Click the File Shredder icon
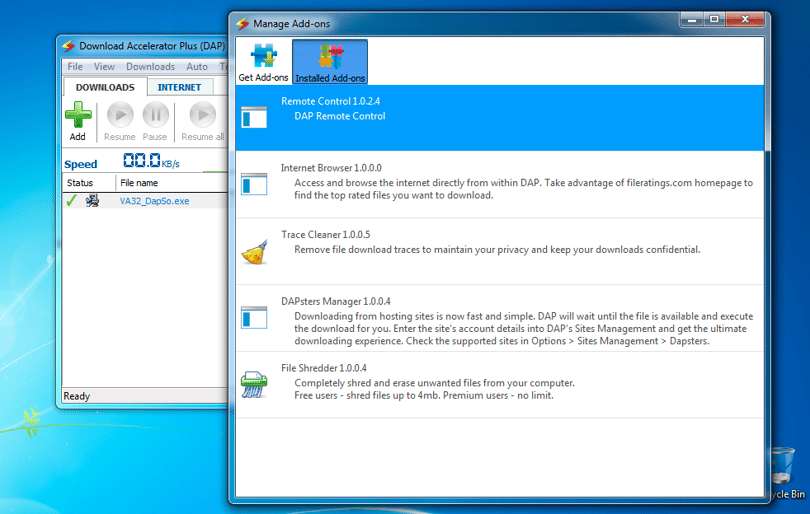 (254, 384)
